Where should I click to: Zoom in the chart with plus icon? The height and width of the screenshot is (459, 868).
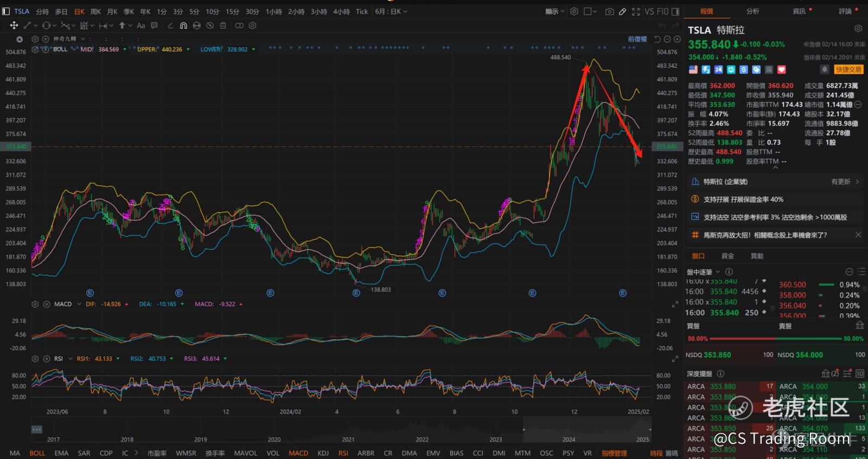tap(677, 39)
